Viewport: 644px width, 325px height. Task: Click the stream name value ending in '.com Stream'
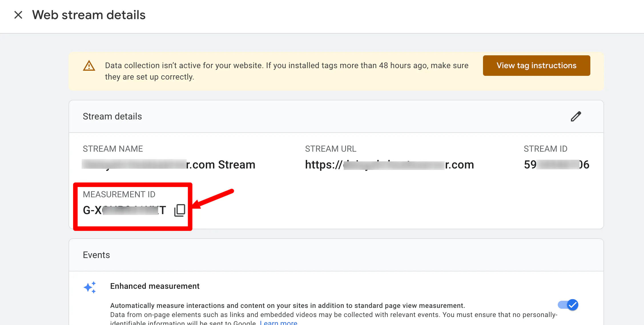click(169, 164)
